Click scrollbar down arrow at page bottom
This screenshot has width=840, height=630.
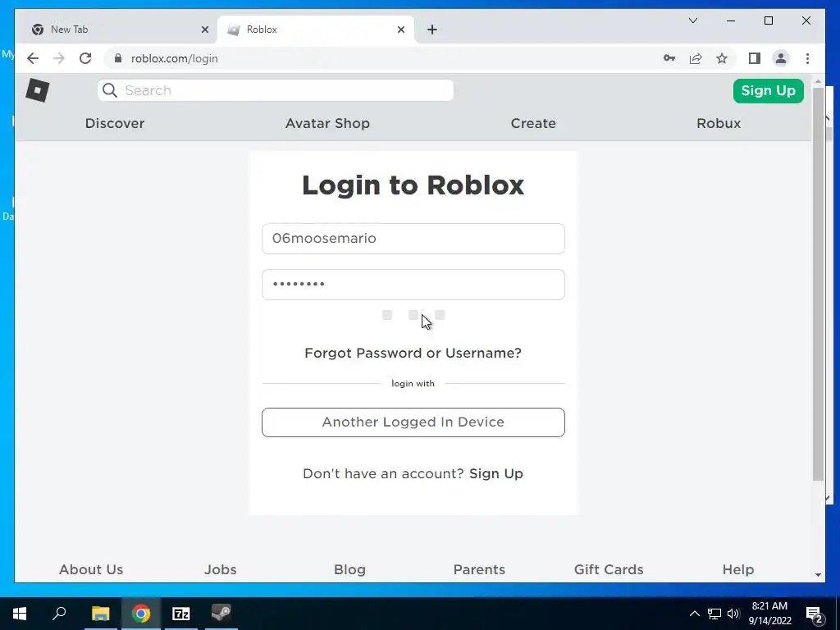pyautogui.click(x=818, y=575)
